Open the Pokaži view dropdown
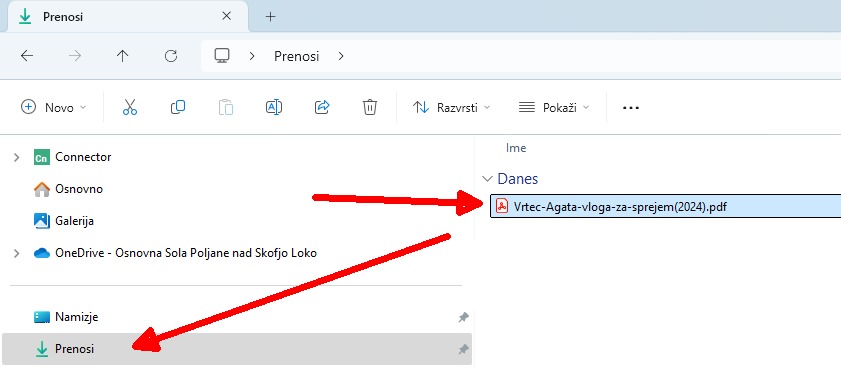Screen dimensions: 841x368 point(554,107)
